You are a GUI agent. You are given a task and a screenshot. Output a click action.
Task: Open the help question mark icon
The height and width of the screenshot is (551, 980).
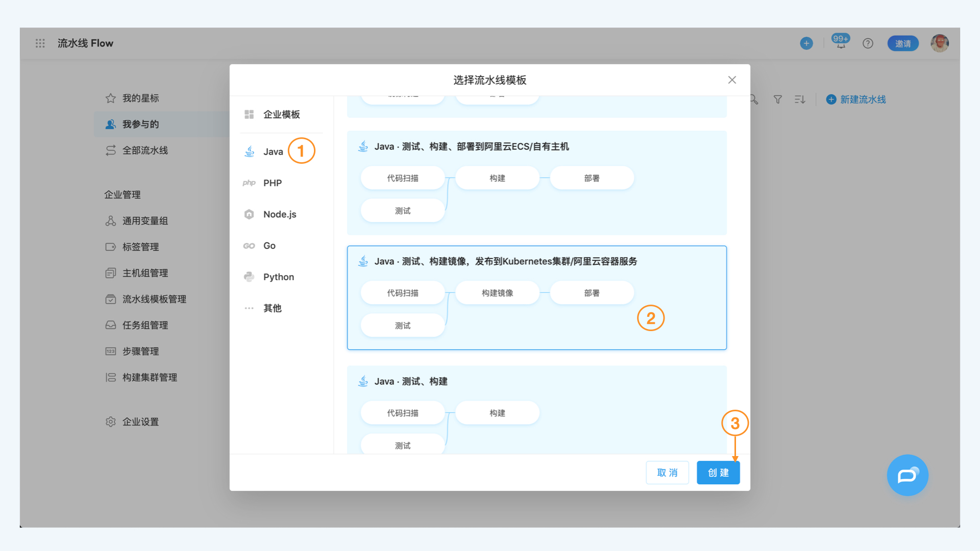point(868,43)
